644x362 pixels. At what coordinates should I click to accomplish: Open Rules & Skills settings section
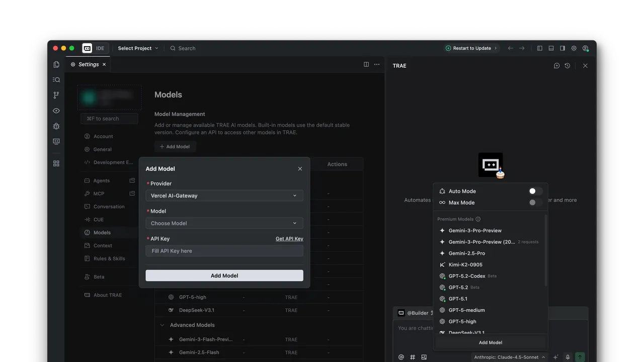pyautogui.click(x=109, y=258)
